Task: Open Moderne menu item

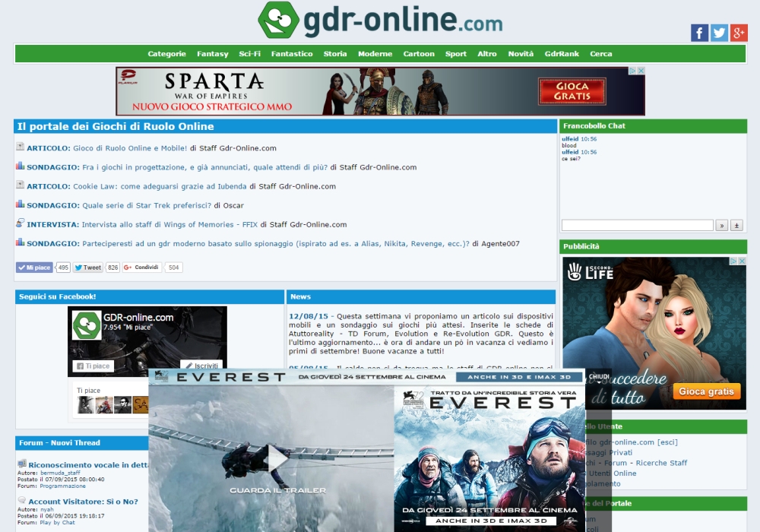Action: [375, 54]
